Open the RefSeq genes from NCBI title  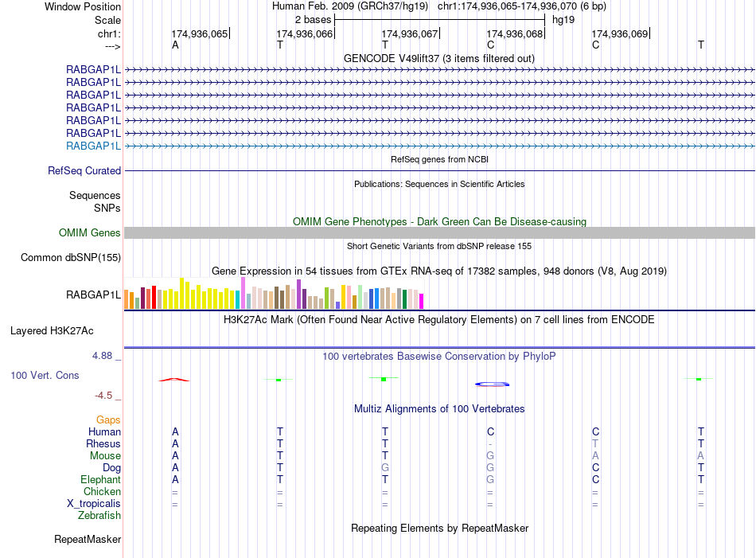click(439, 159)
